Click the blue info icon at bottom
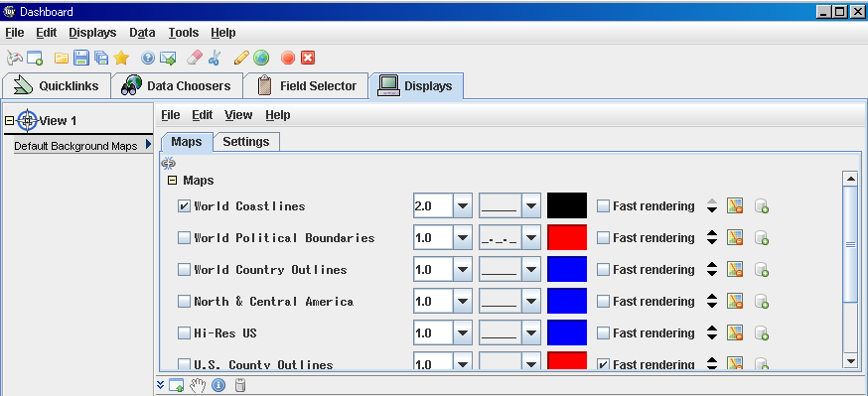 pyautogui.click(x=218, y=385)
